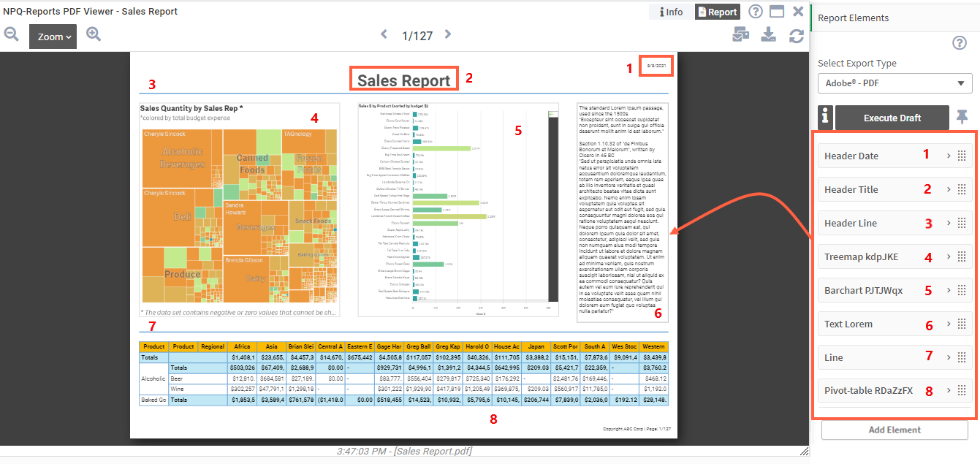Click drag handle of Header Date

[962, 156]
